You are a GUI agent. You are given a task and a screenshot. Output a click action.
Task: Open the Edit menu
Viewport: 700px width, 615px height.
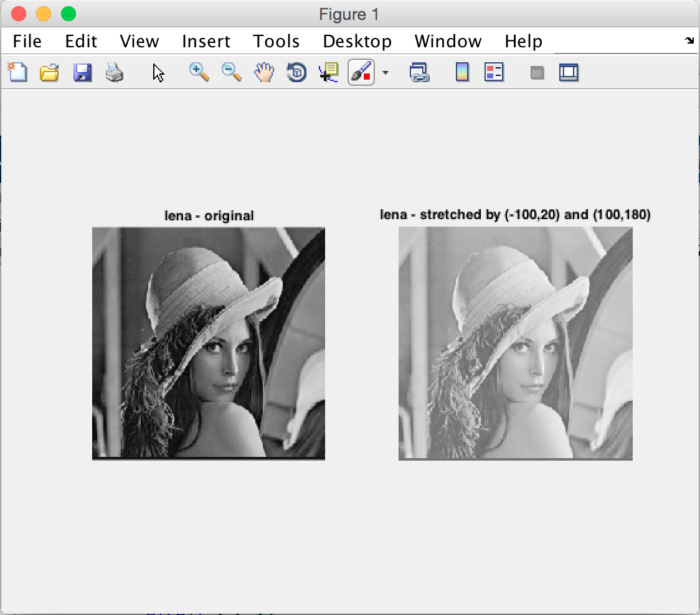81,41
